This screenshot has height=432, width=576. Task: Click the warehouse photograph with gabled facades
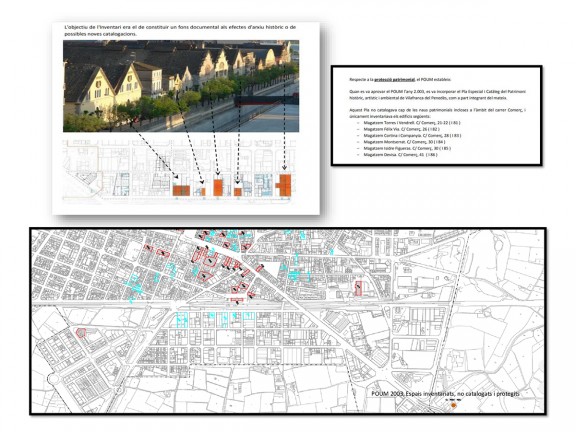[181, 86]
